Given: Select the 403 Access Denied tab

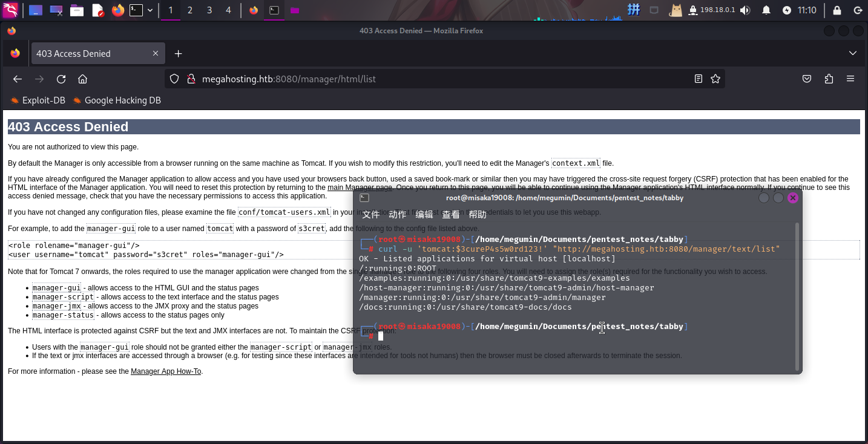Looking at the screenshot, I should 97,53.
